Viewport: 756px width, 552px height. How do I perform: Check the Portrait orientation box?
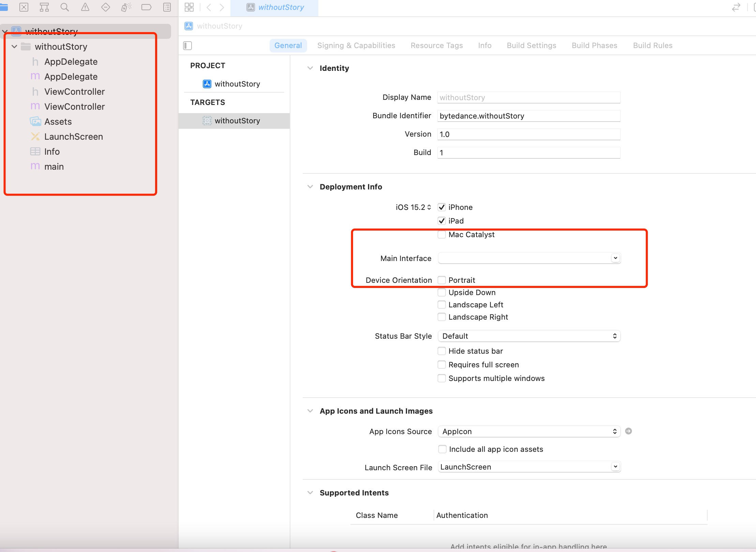point(442,280)
